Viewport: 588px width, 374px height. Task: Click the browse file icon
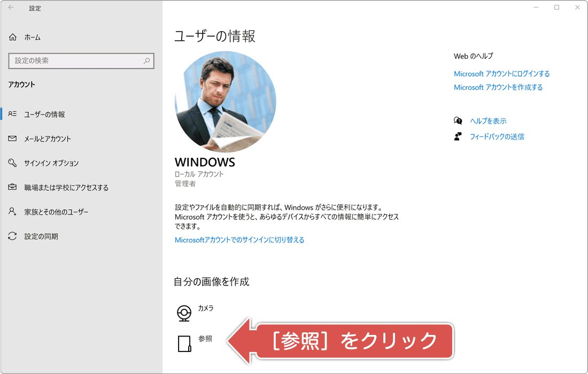[184, 344]
